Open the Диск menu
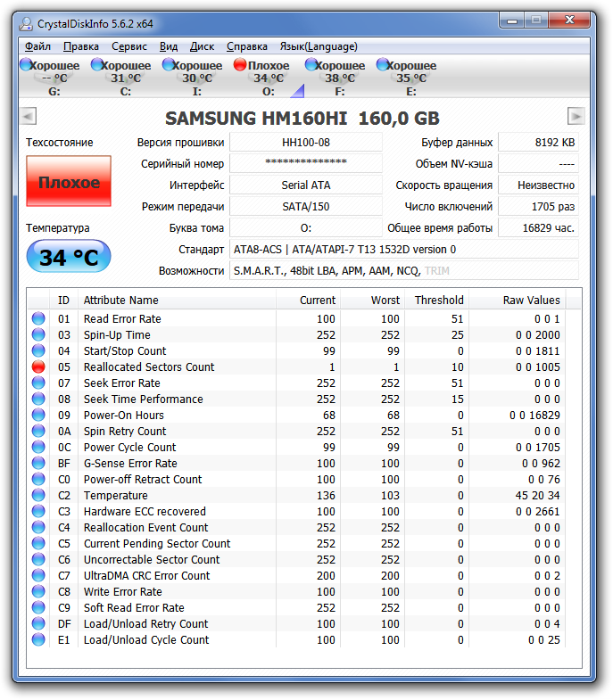Image resolution: width=613 pixels, height=700 pixels. coord(202,46)
